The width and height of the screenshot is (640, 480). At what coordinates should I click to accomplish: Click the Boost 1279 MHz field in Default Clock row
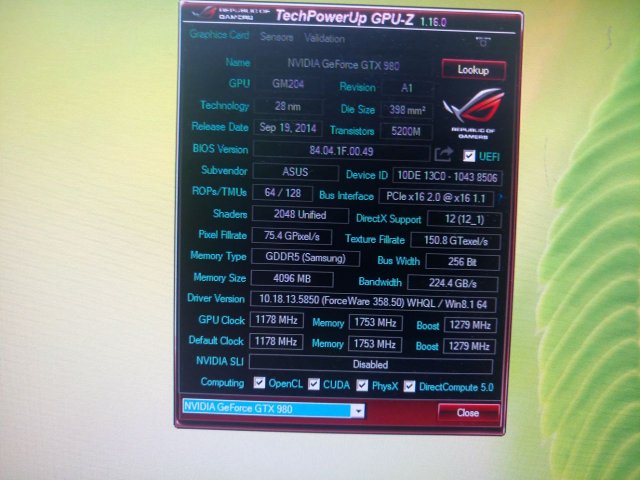click(469, 347)
